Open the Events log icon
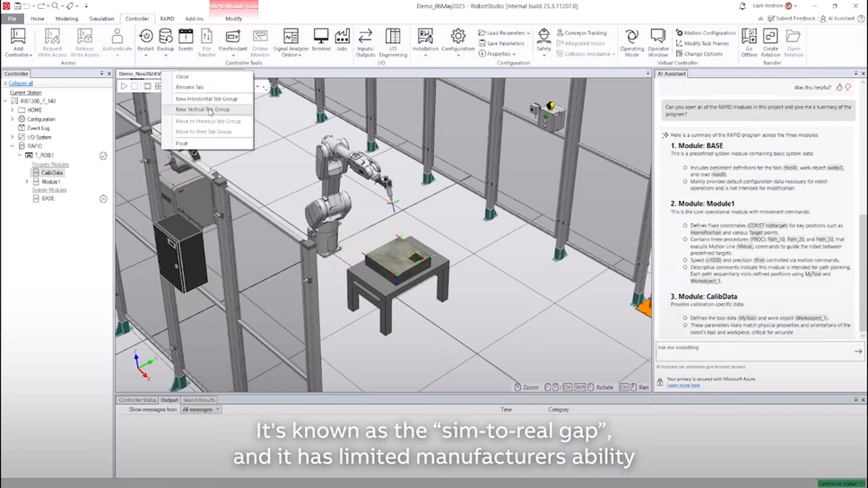868x488 pixels. click(x=186, y=37)
